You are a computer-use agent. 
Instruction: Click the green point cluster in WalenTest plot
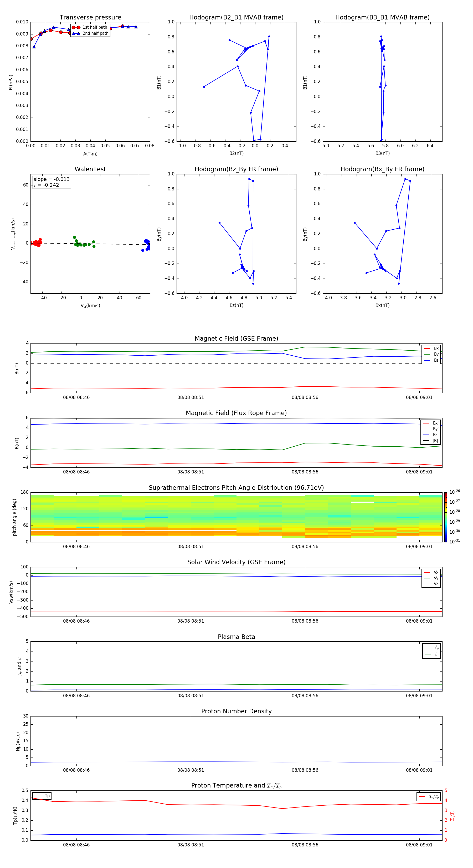[84, 243]
